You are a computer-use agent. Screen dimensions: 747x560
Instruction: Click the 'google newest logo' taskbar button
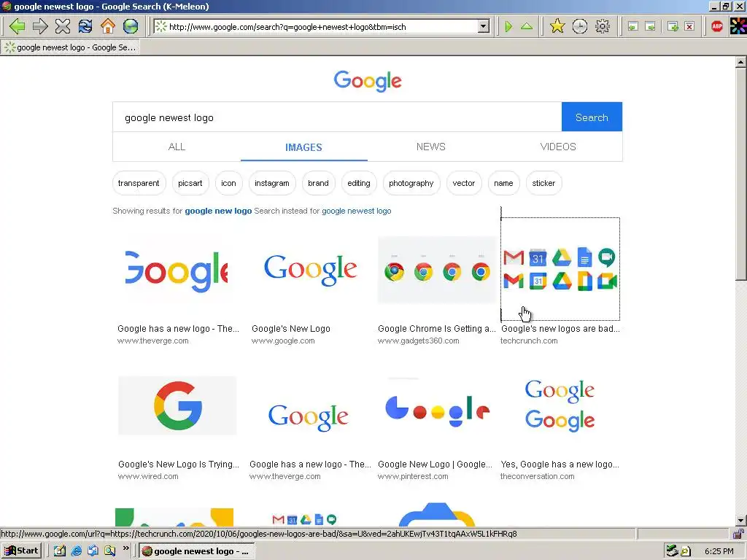click(197, 551)
